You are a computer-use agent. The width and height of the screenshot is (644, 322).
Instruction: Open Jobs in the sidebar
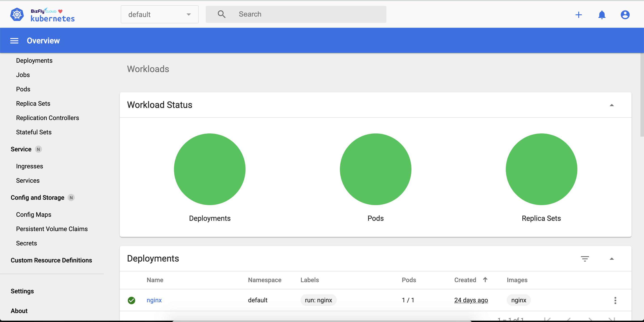(23, 75)
